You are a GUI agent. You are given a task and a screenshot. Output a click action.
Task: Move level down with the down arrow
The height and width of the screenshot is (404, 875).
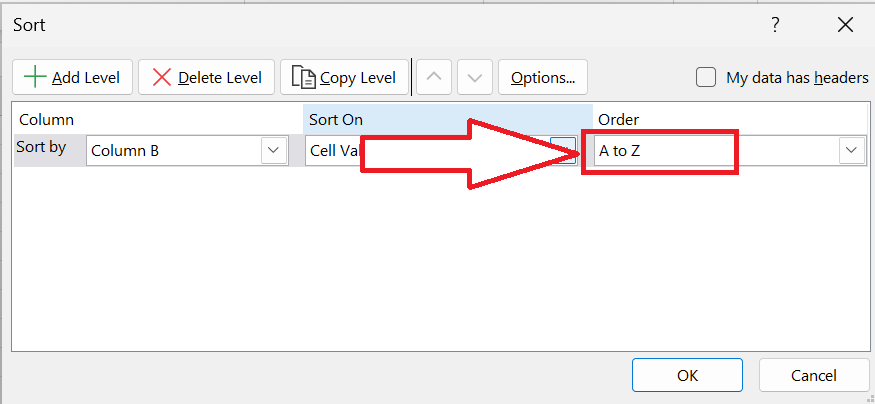click(475, 77)
